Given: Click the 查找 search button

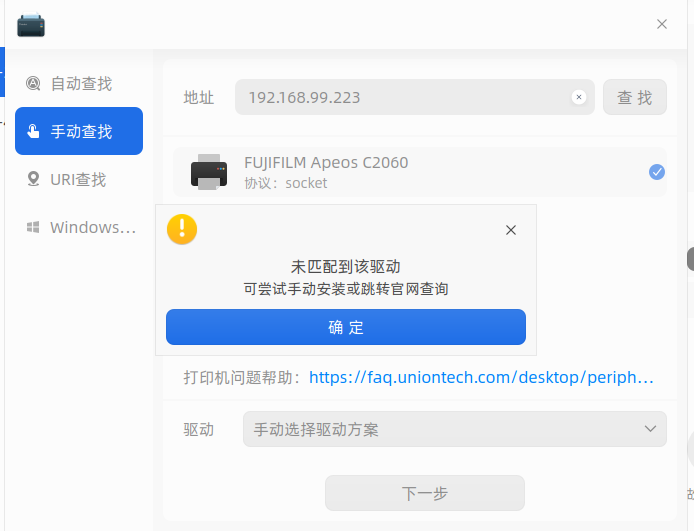Looking at the screenshot, I should pos(635,97).
